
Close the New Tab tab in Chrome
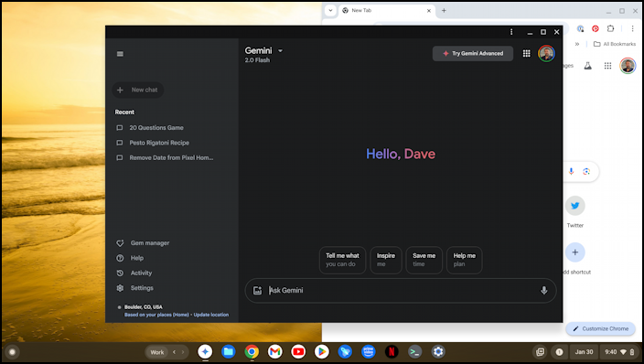429,11
